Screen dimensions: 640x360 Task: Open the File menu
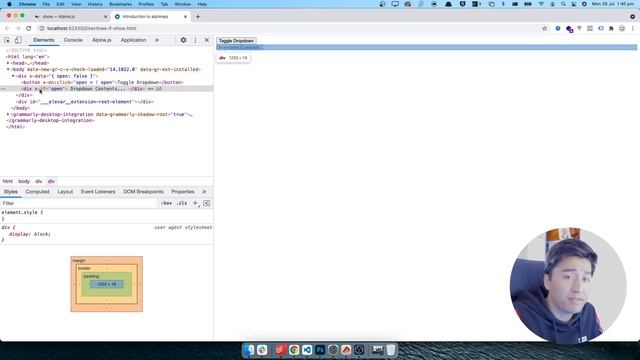click(46, 4)
